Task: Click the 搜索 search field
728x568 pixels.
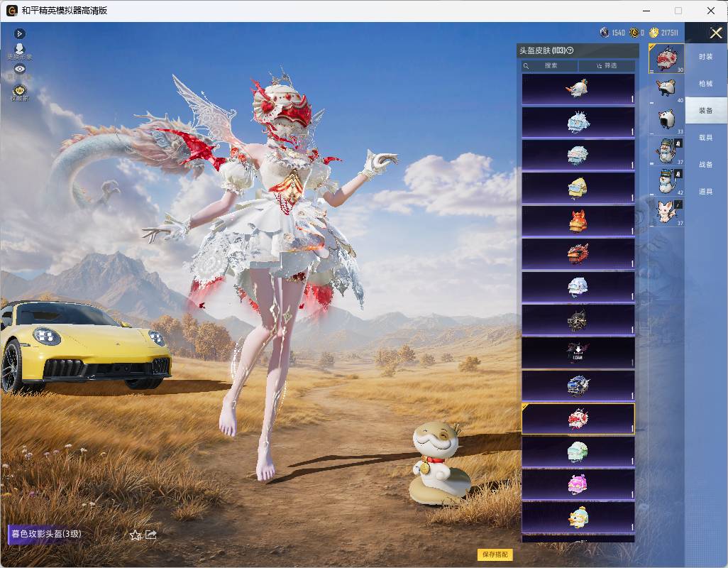Action: (550, 66)
